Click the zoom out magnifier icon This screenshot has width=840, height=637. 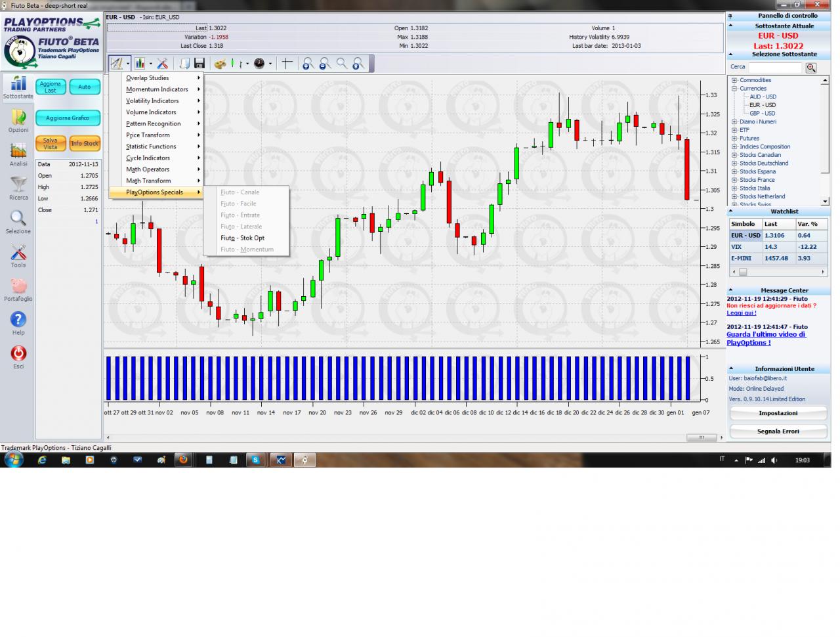[x=325, y=64]
